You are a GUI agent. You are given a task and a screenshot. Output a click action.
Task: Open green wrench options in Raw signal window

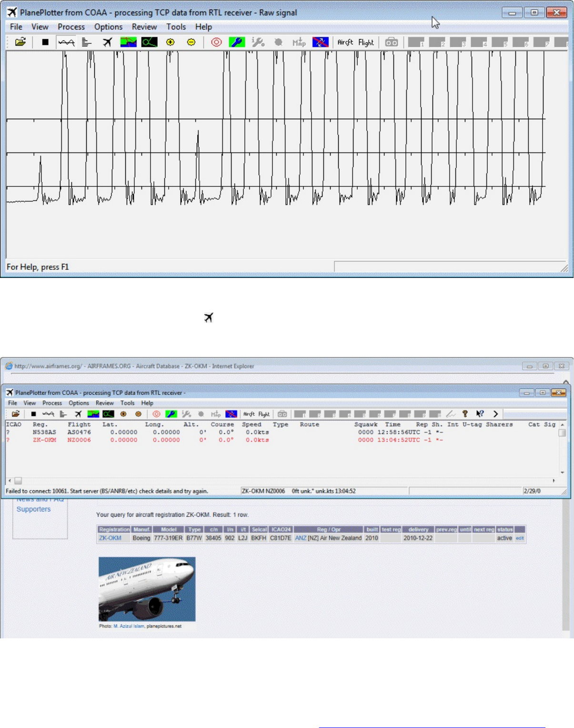237,42
